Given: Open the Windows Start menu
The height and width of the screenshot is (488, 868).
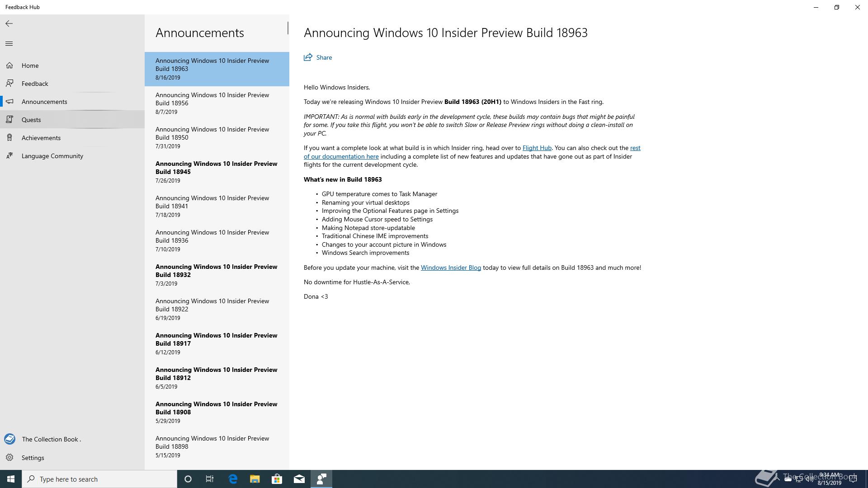Looking at the screenshot, I should pos(11,479).
